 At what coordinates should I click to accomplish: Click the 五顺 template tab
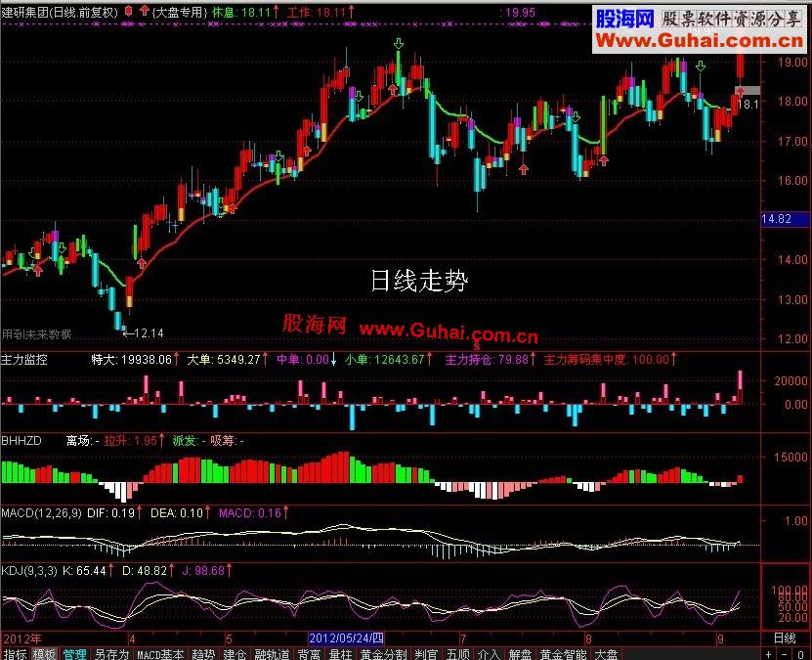coord(458,654)
